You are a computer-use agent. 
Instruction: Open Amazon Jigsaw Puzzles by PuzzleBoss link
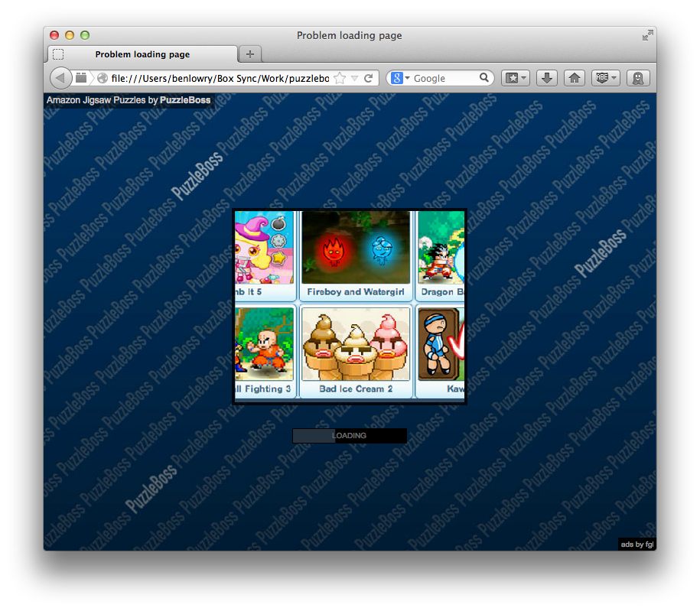pyautogui.click(x=129, y=100)
